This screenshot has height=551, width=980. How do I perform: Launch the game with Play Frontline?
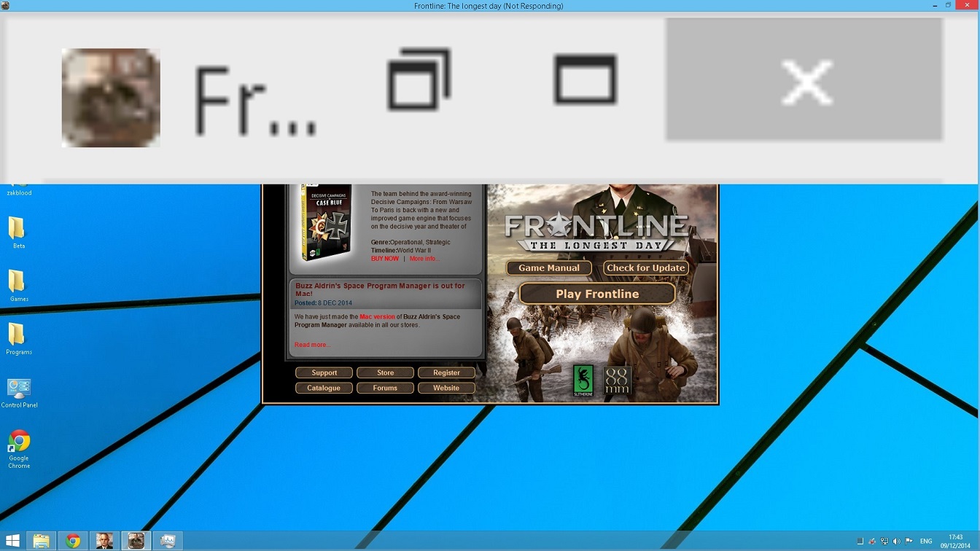(x=597, y=294)
